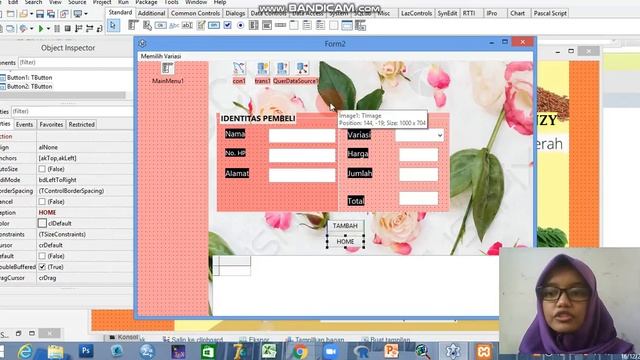The width and height of the screenshot is (640, 360).
Task: Select Button2: TButton in component tree
Action: pyautogui.click(x=29, y=87)
